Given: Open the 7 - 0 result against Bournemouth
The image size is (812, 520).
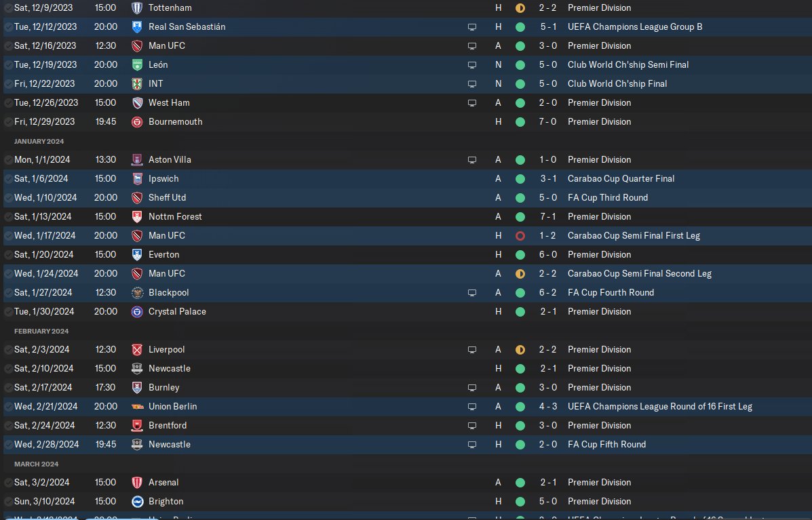Looking at the screenshot, I should tap(548, 121).
